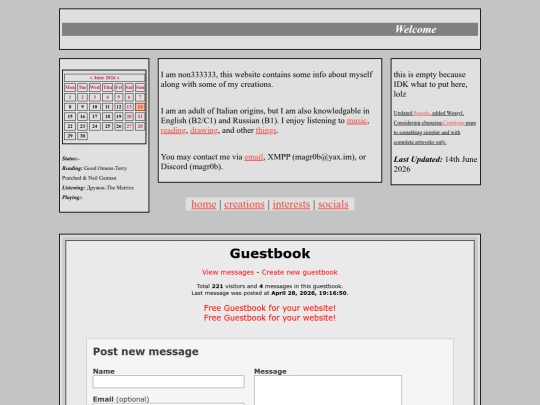Click the Sat column header
Image resolution: width=540 pixels, height=405 pixels.
(129, 87)
